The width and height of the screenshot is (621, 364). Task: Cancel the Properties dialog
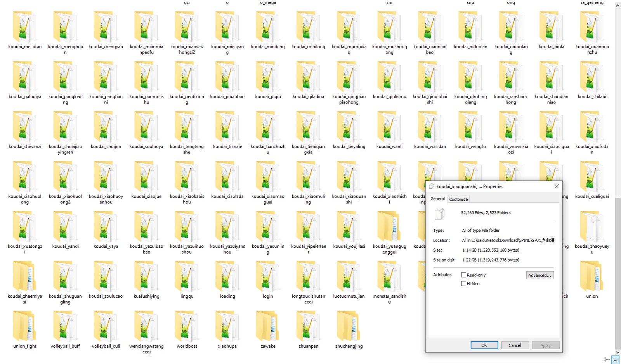(515, 345)
